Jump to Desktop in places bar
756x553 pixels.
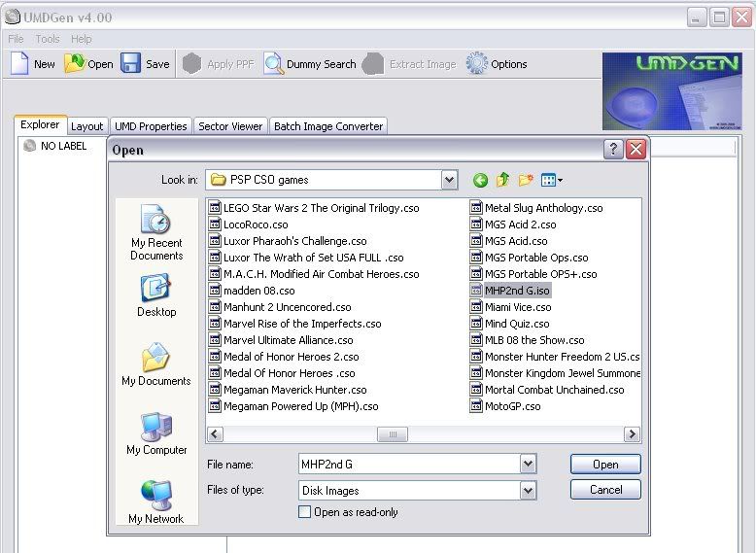coord(156,295)
